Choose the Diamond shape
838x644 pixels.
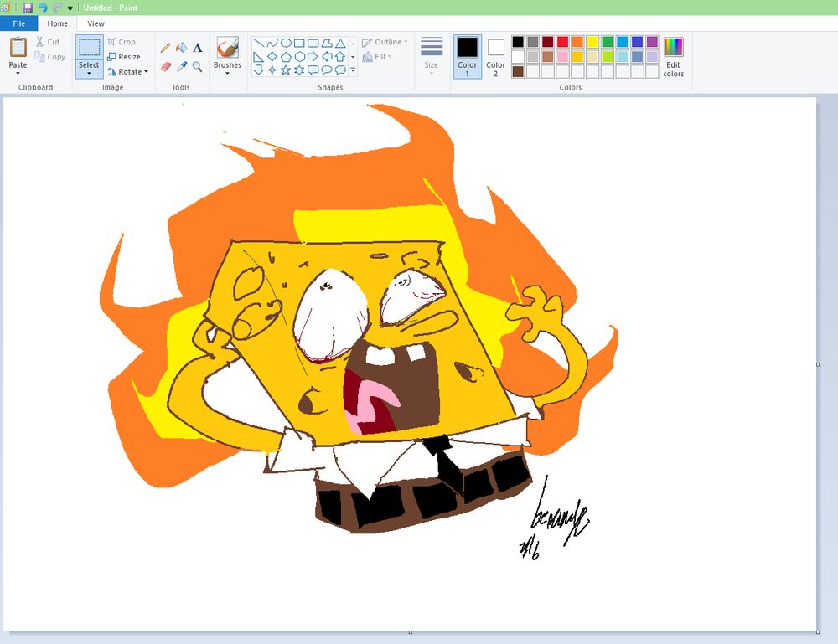tap(272, 56)
